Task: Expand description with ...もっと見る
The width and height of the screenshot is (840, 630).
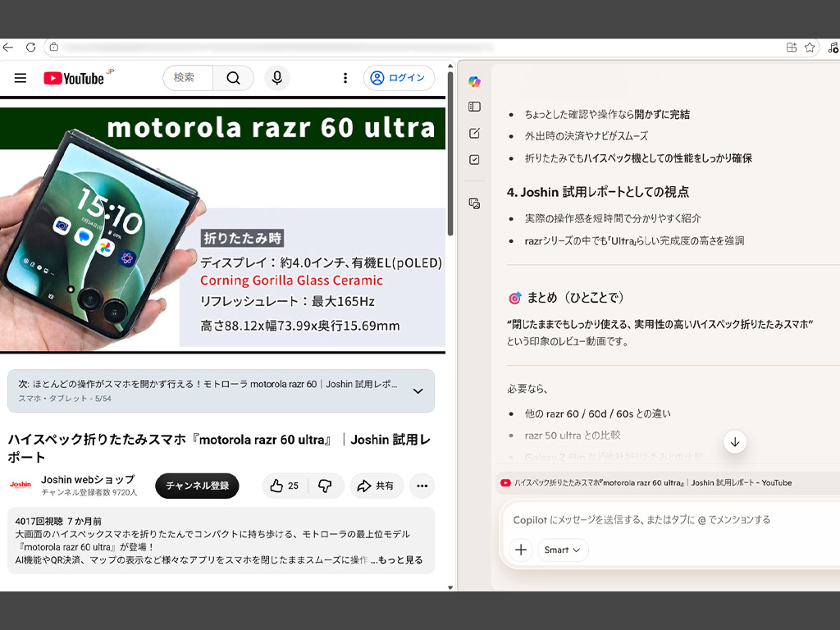Action: coord(396,559)
